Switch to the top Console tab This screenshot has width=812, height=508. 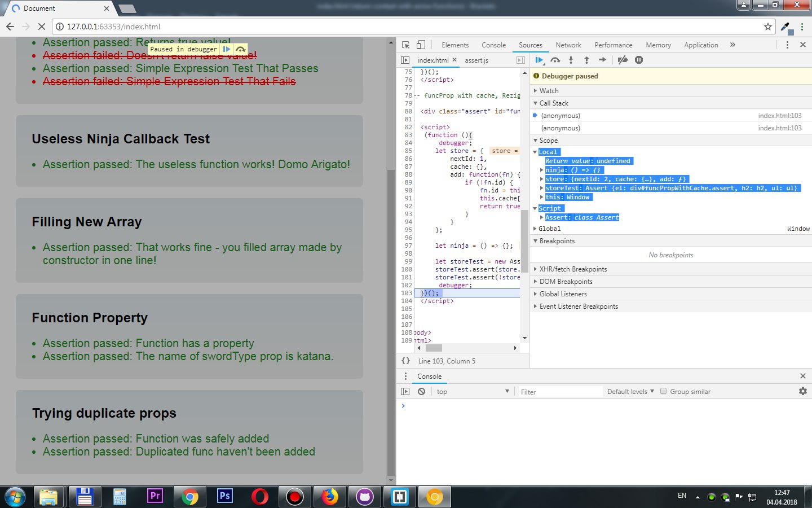pos(493,45)
